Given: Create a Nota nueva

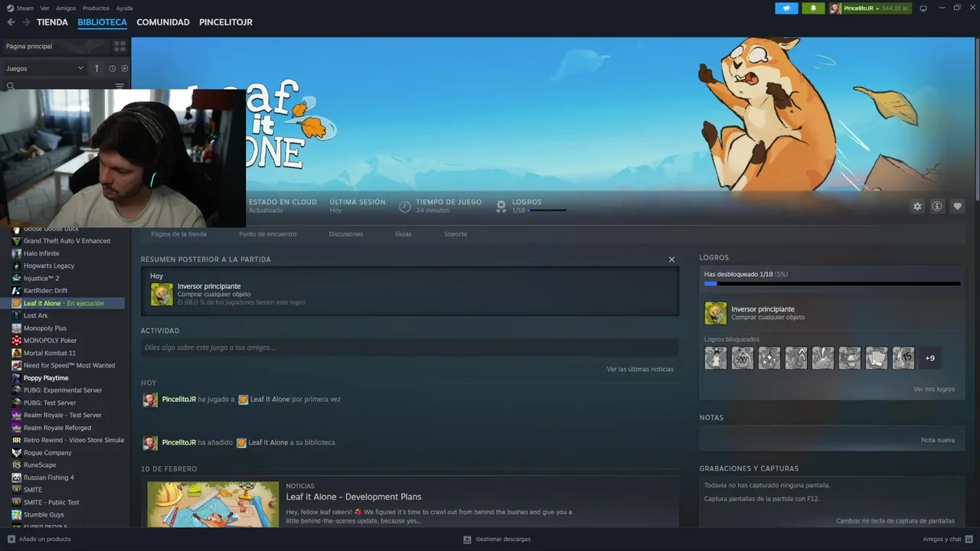Looking at the screenshot, I should pyautogui.click(x=938, y=440).
